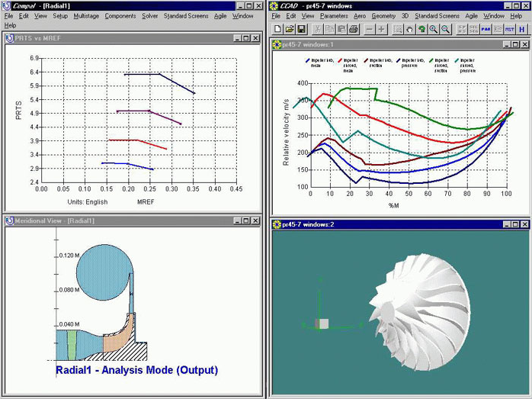Viewport: 532px width, 399px height.
Task: Minimize the Meridional View window
Action: tap(238, 220)
